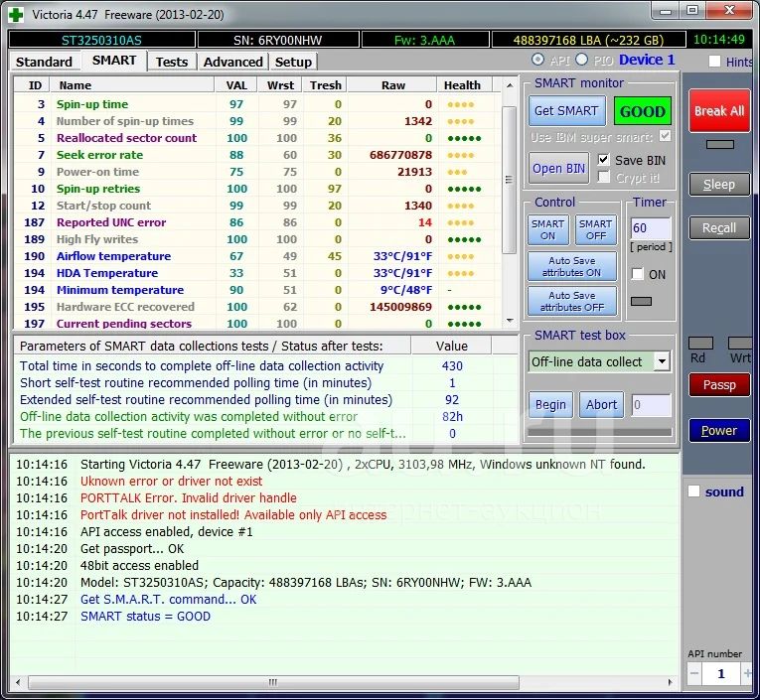Image resolution: width=760 pixels, height=700 pixels.
Task: Abort the SMART test
Action: 601,404
